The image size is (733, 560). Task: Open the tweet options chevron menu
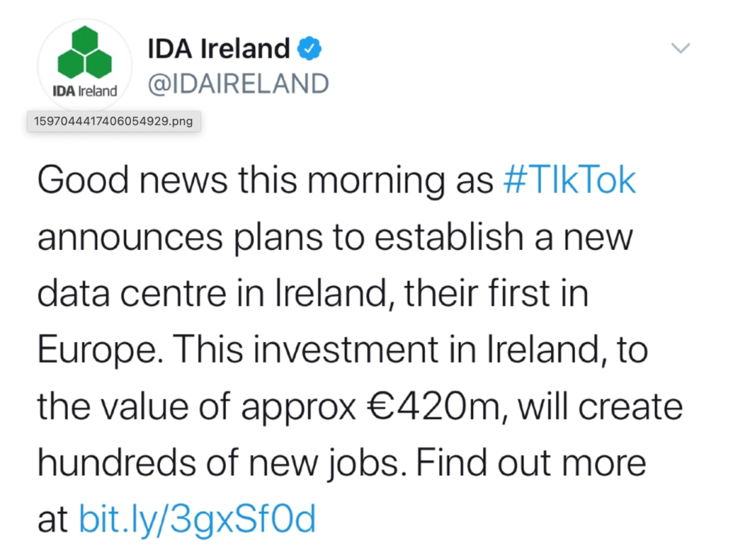coord(680,48)
